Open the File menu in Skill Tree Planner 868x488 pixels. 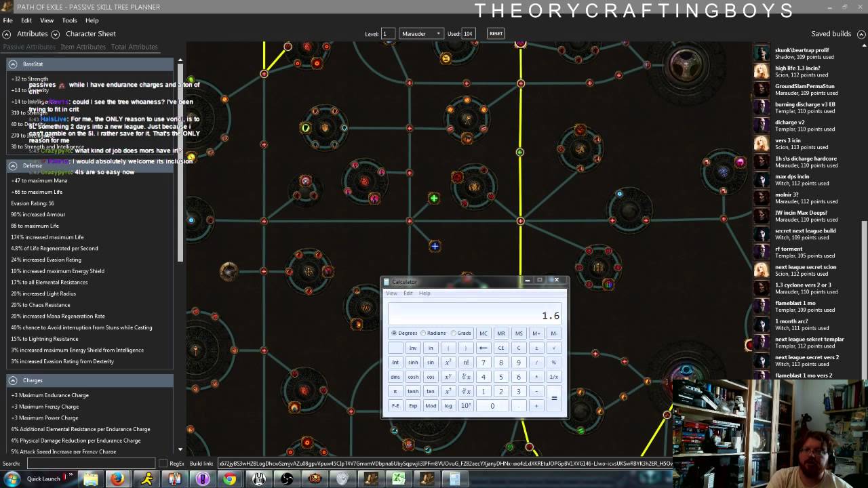click(7, 20)
